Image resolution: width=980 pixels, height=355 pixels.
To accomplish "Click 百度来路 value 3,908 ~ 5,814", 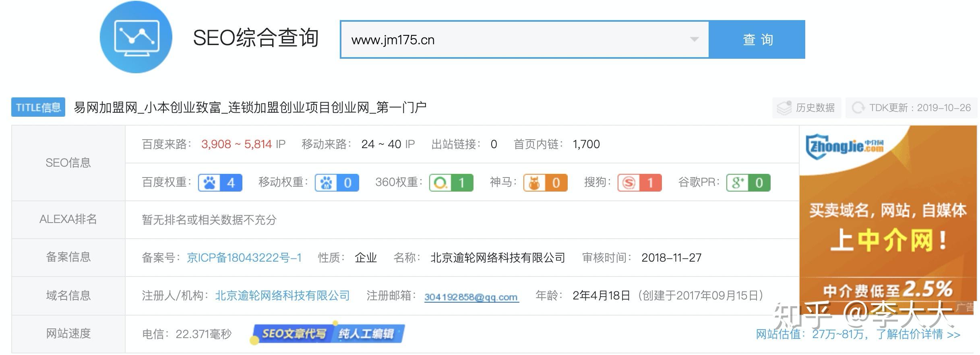I will tap(237, 144).
